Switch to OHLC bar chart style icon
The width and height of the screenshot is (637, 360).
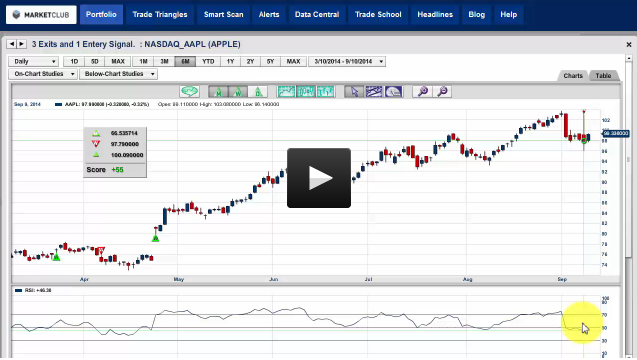coord(326,91)
